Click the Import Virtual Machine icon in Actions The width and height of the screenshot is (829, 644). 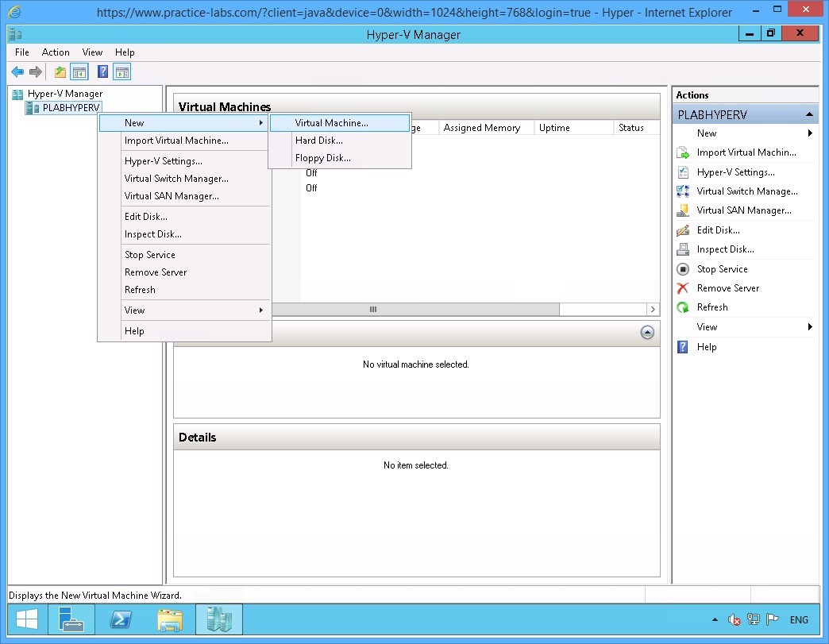pos(684,152)
